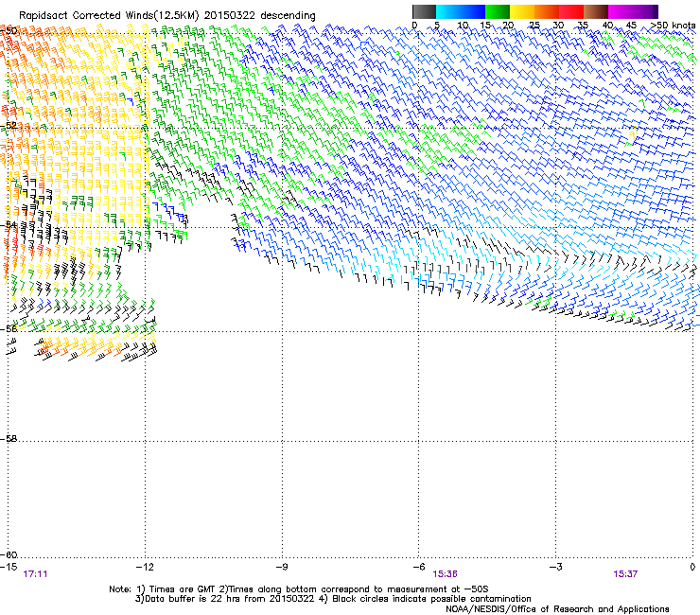Click the pass time label '15:37'

[625, 574]
